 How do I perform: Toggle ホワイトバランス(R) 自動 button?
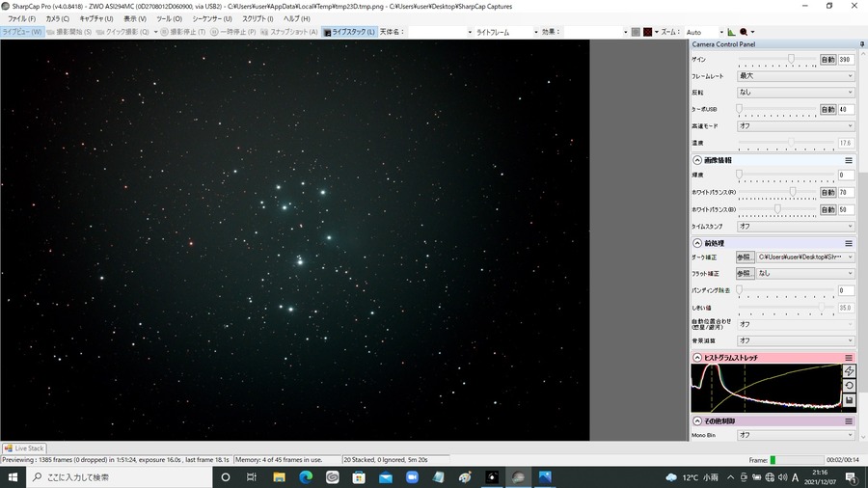point(827,193)
